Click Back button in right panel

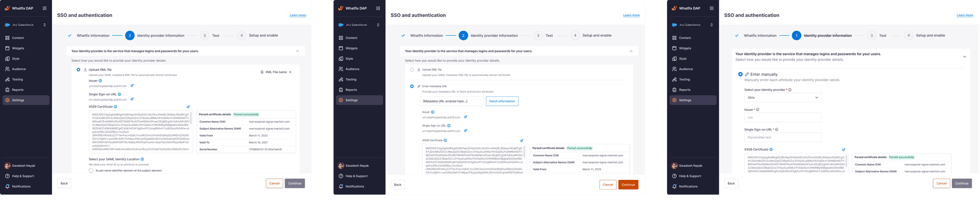click(x=731, y=183)
